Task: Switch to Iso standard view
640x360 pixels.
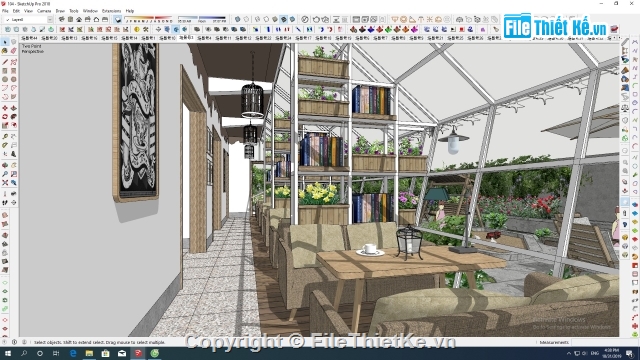Action: pos(62,19)
